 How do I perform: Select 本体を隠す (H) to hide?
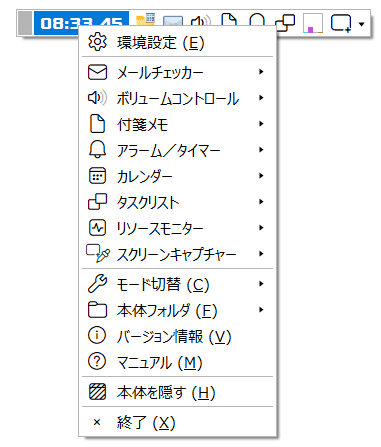pos(177,392)
